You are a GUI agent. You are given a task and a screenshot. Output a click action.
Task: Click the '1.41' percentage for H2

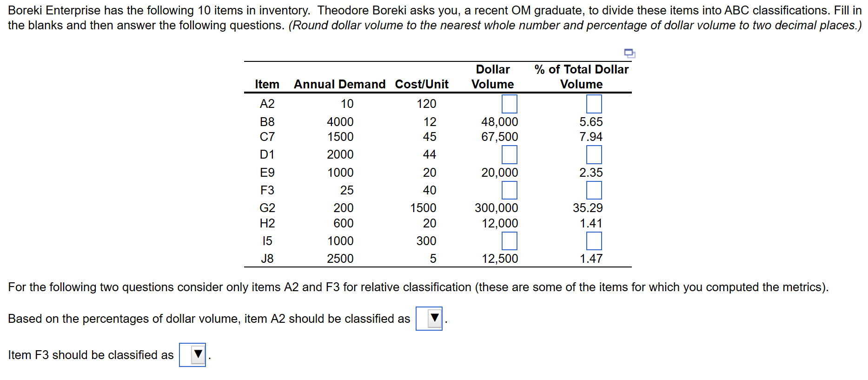pyautogui.click(x=591, y=223)
